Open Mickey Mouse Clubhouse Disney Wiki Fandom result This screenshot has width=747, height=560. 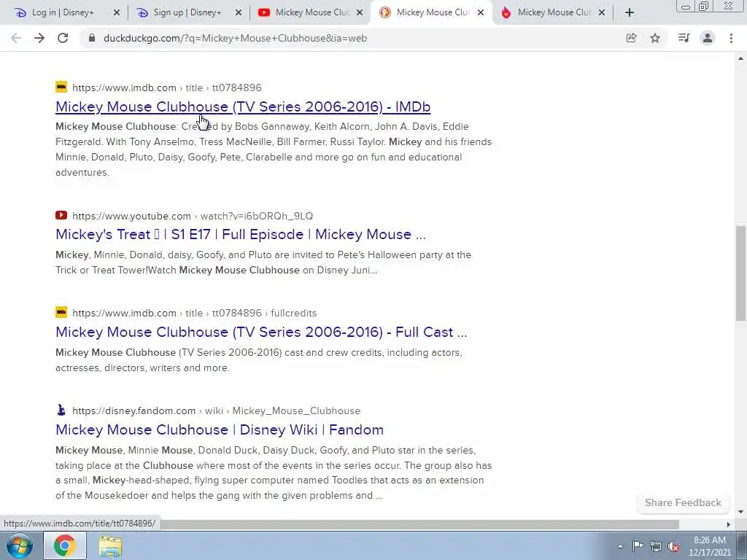point(220,429)
